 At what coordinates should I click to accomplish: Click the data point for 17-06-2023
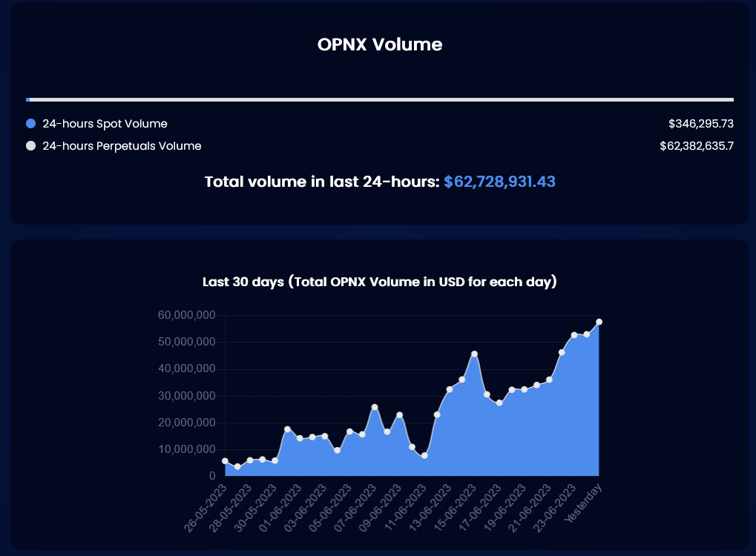pos(499,403)
